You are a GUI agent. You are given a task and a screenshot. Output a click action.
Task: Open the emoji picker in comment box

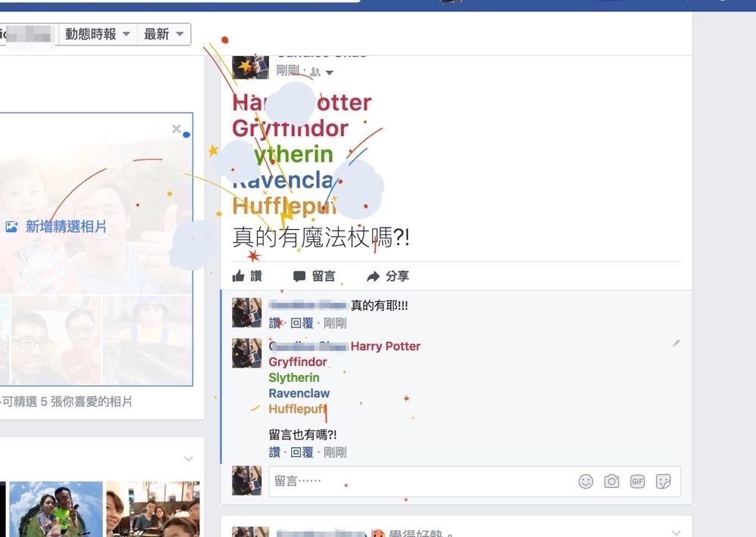tap(586, 481)
